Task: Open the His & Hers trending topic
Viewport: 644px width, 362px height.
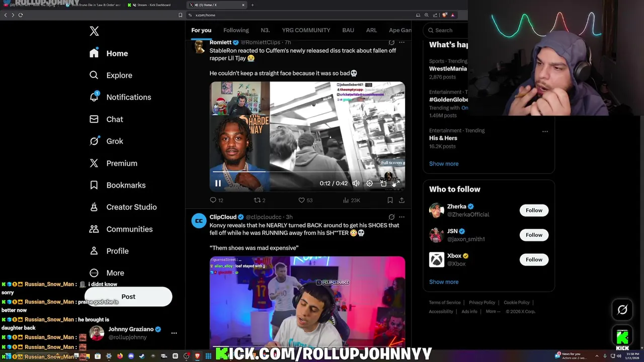Action: pos(443,138)
